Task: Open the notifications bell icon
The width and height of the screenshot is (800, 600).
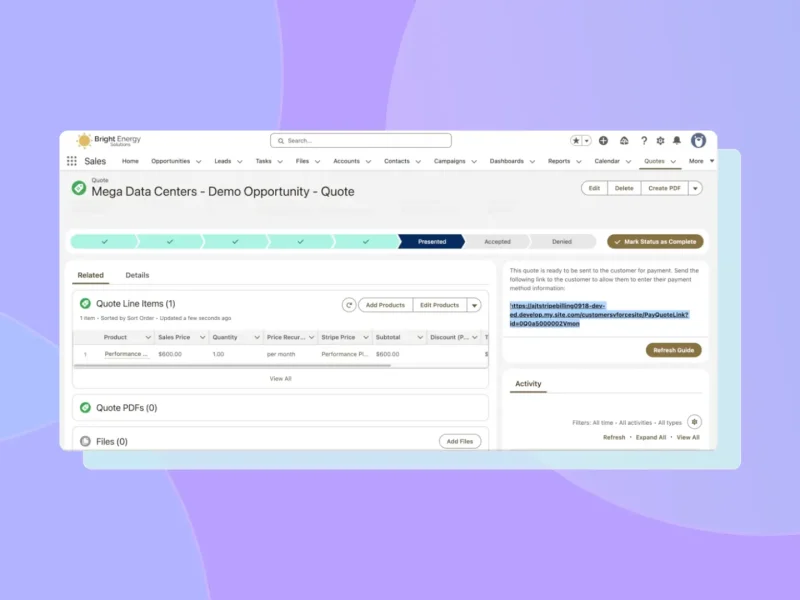Action: click(678, 142)
